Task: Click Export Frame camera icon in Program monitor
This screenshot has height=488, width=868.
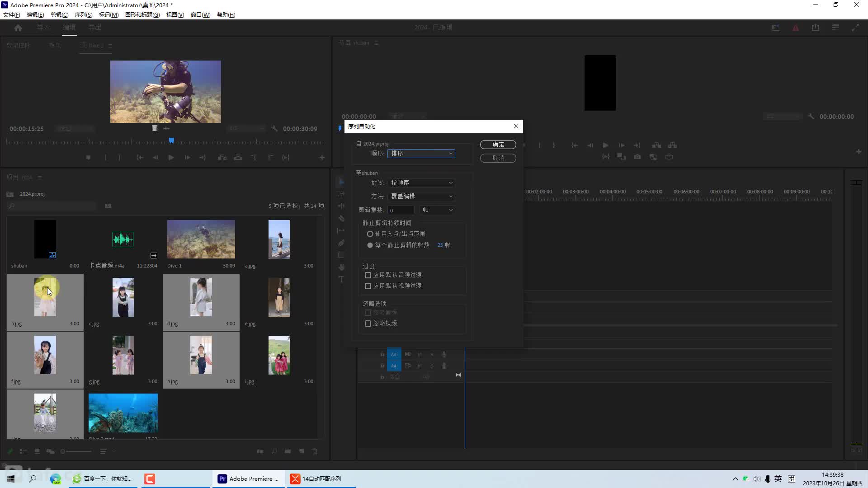Action: tap(637, 157)
